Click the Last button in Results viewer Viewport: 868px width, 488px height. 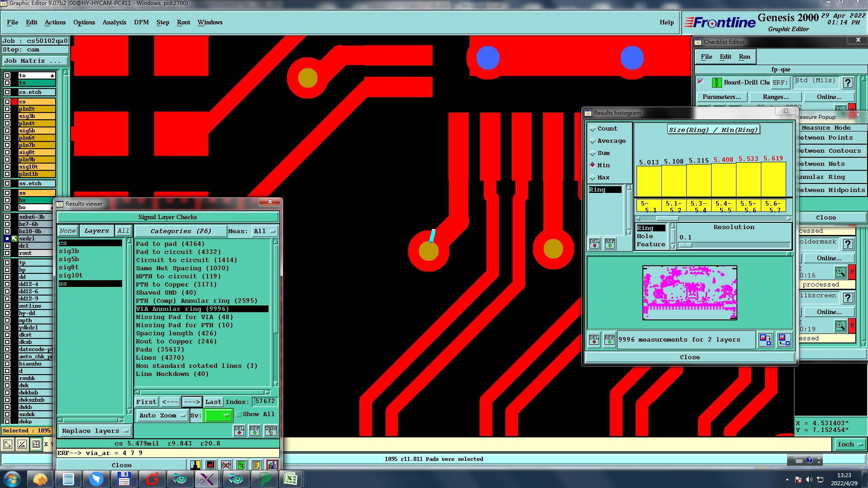pyautogui.click(x=213, y=402)
